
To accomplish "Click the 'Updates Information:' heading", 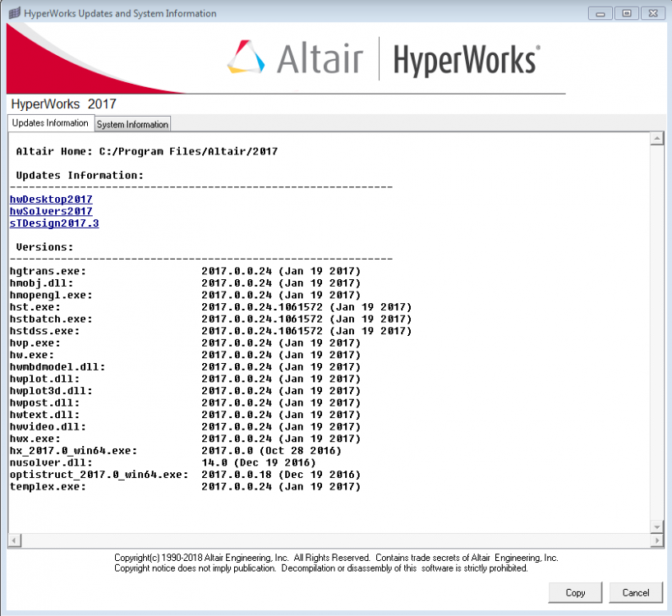I will point(80,175).
